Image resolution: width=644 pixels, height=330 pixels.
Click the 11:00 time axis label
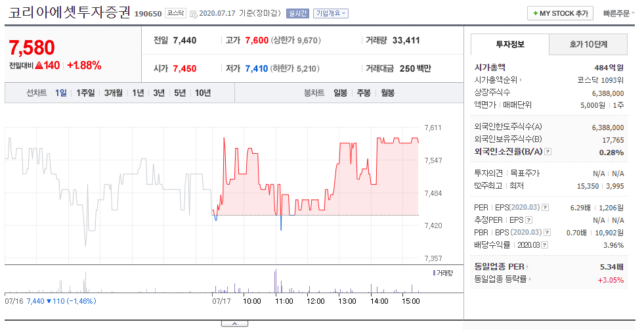pos(284,301)
